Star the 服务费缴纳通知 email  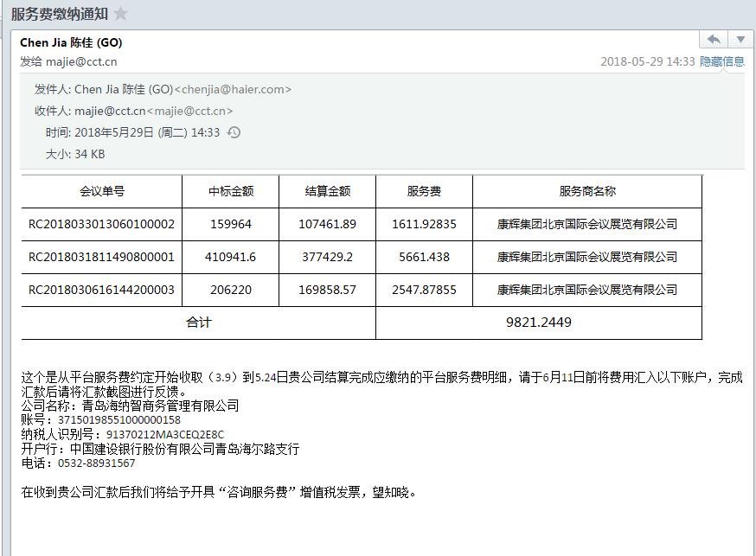(x=121, y=13)
